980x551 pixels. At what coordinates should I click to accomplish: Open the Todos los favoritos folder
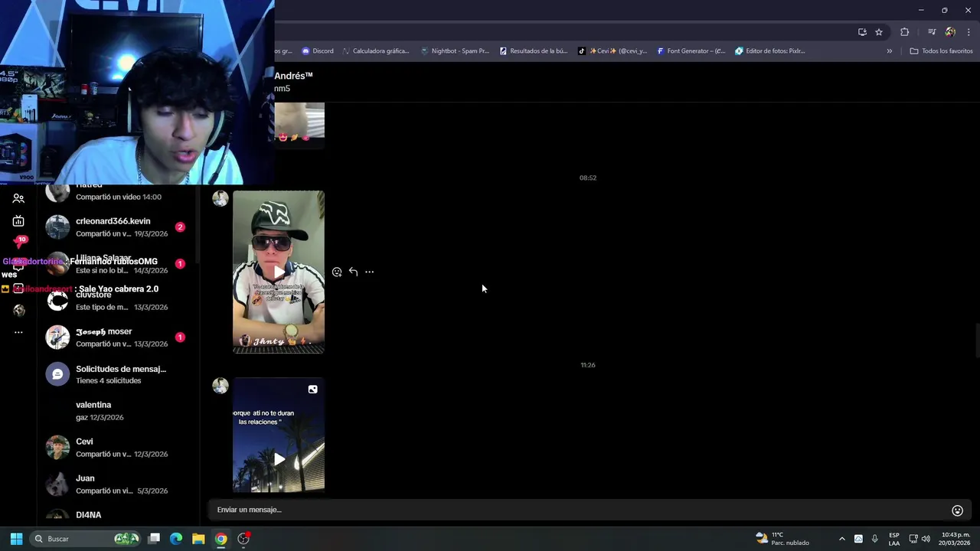942,51
